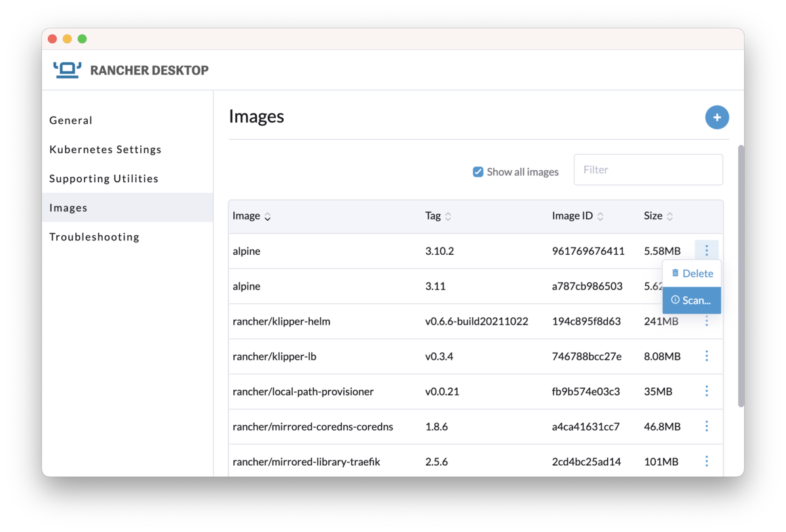Click the 1.8.6 tag cell
This screenshot has width=786, height=532.
click(x=436, y=427)
